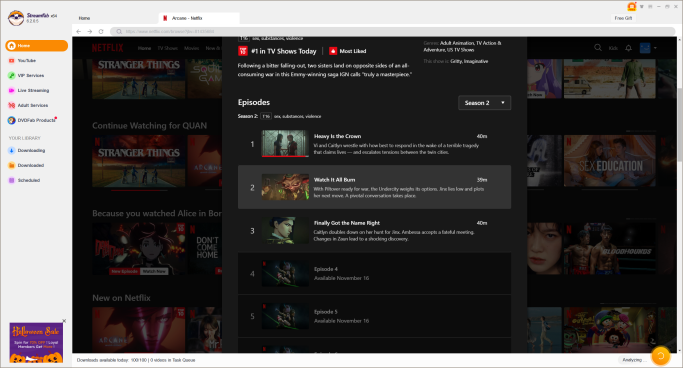Click the StreamFab logo icon
683x368 pixels.
[16, 18]
